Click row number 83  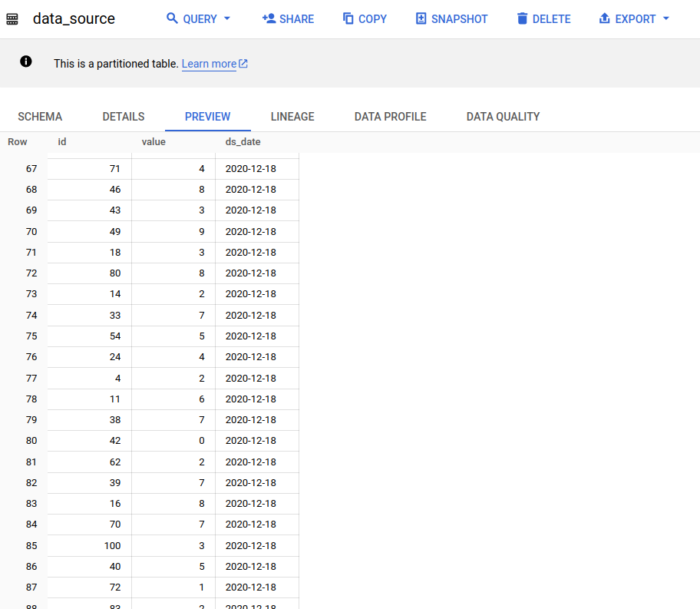[31, 504]
